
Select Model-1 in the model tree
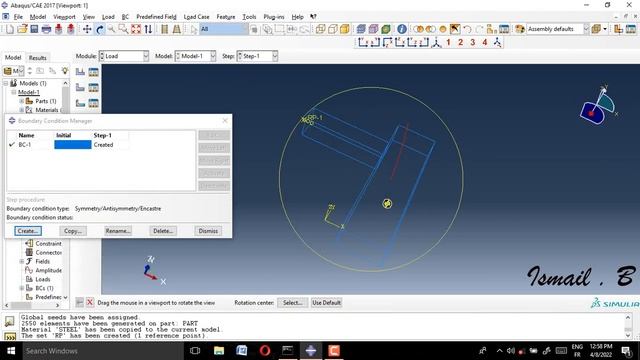29,92
